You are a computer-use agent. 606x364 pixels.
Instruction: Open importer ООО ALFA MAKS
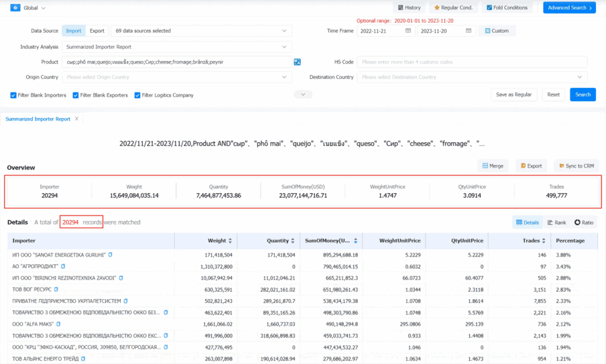tap(34, 324)
